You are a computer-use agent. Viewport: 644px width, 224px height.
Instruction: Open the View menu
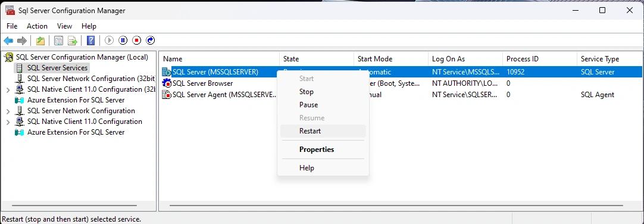(64, 26)
